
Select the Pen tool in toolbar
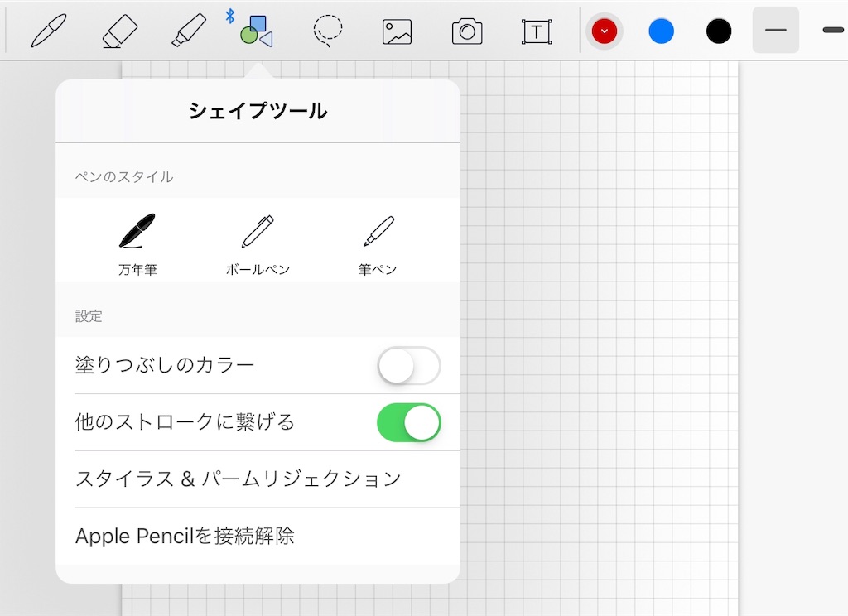49,31
